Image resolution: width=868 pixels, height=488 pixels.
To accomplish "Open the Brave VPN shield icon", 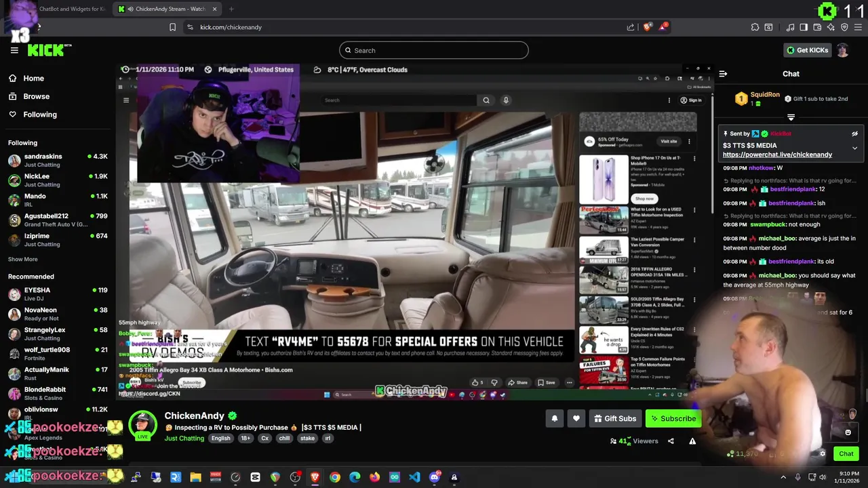I will tap(844, 27).
